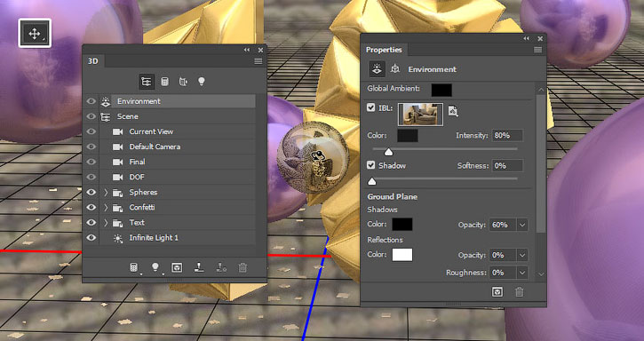This screenshot has height=341, width=644.
Task: Toggle visibility of Environment row
Action: tap(91, 101)
